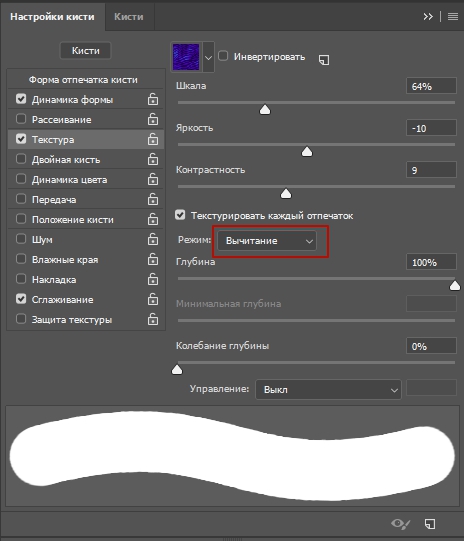Select Динамика формы label in list
This screenshot has width=464, height=541.
[72, 100]
